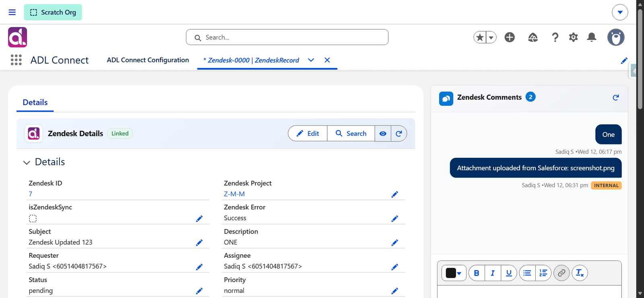Switch to ADL Connect Configuration tab

[x=148, y=60]
